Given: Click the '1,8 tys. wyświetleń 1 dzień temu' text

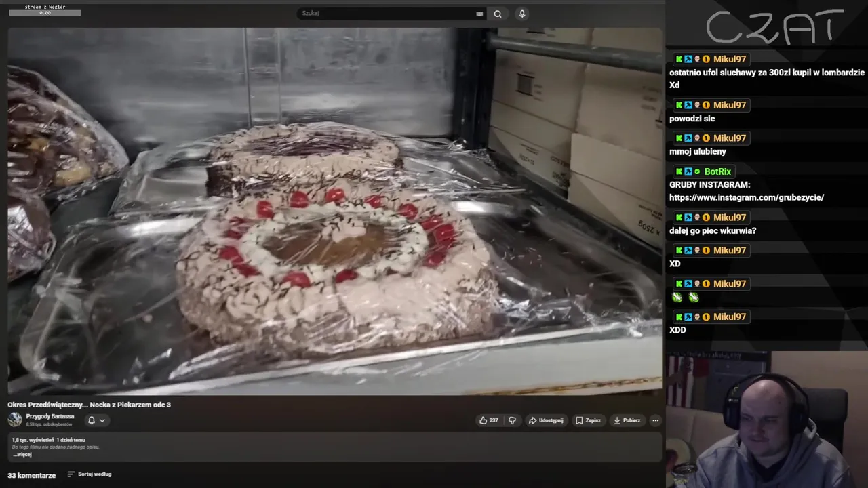Looking at the screenshot, I should (49, 440).
